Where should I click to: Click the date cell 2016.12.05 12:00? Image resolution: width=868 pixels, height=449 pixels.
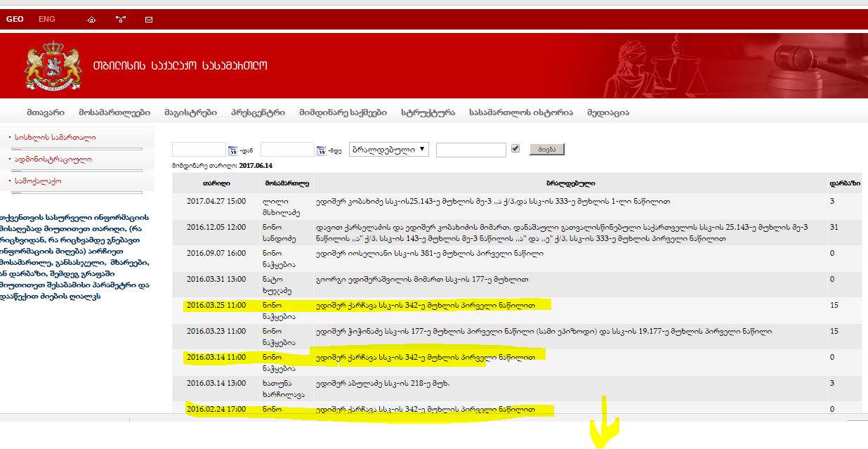(x=216, y=227)
